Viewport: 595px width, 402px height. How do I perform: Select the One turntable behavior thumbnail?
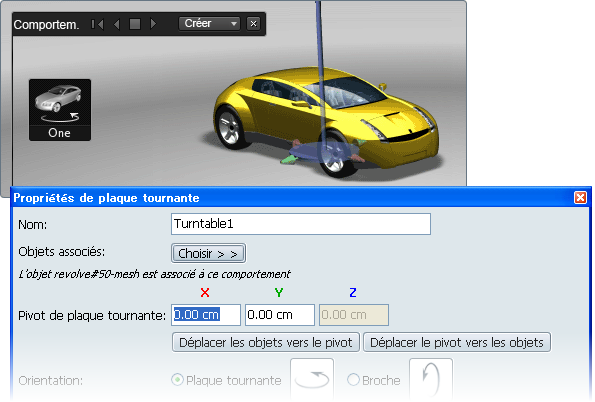tap(60, 110)
